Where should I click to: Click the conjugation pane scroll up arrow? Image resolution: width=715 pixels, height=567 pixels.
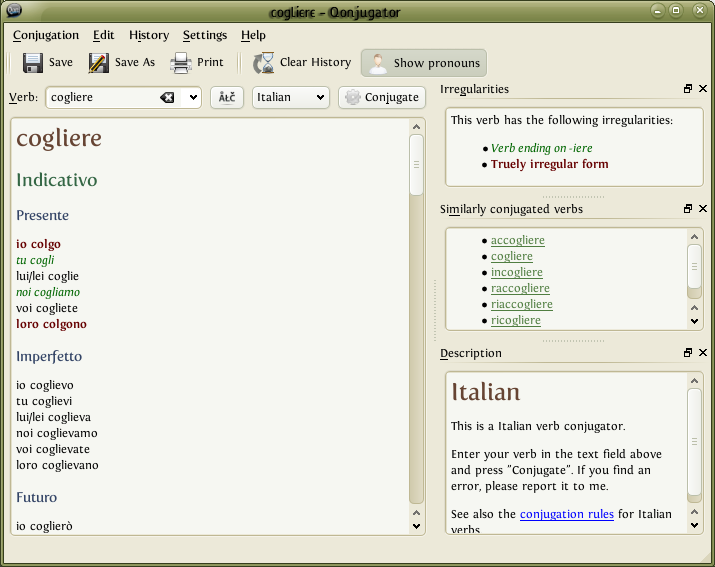click(x=416, y=127)
